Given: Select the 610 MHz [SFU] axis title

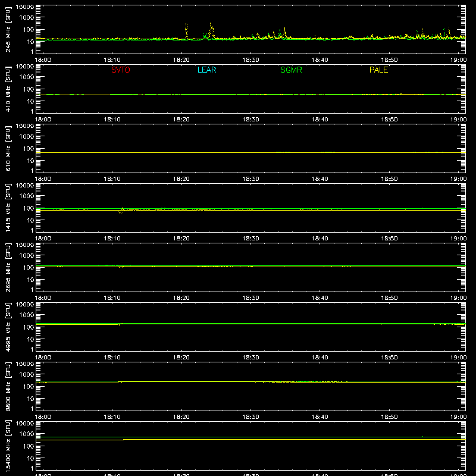Looking at the screenshot, I should 8,148.
